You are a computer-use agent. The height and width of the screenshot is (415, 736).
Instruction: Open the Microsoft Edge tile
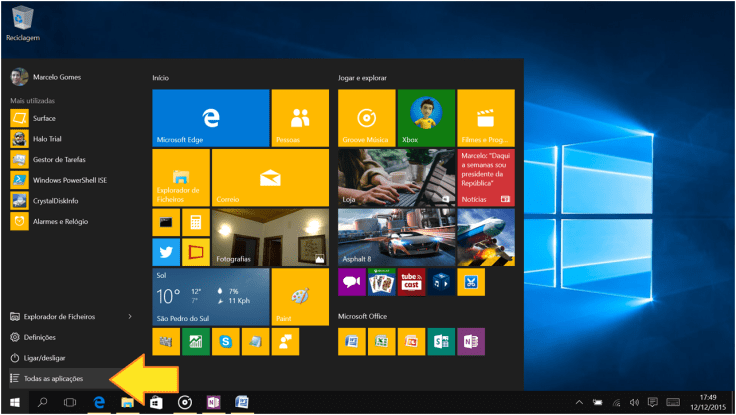(210, 117)
